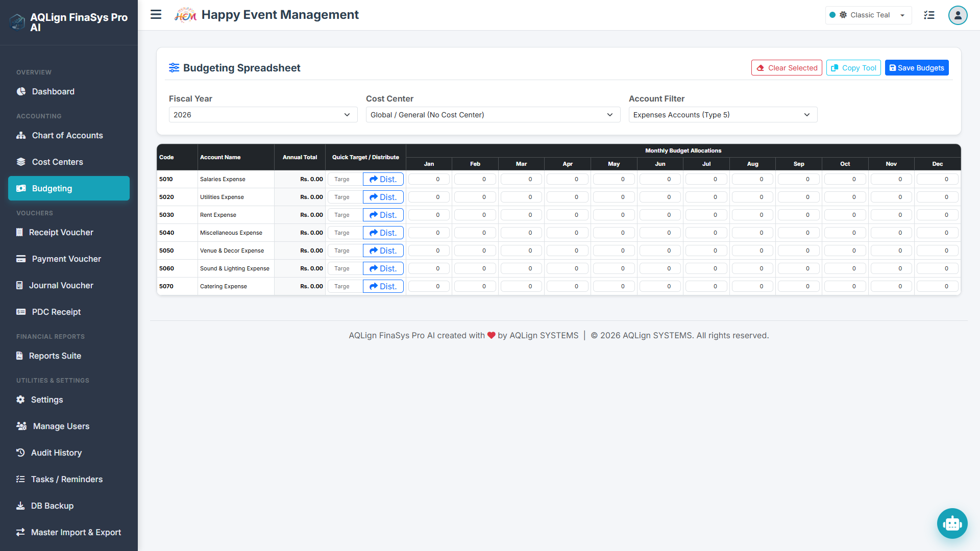The width and height of the screenshot is (980, 551).
Task: Click the Salaries Expense account name
Action: [x=223, y=179]
